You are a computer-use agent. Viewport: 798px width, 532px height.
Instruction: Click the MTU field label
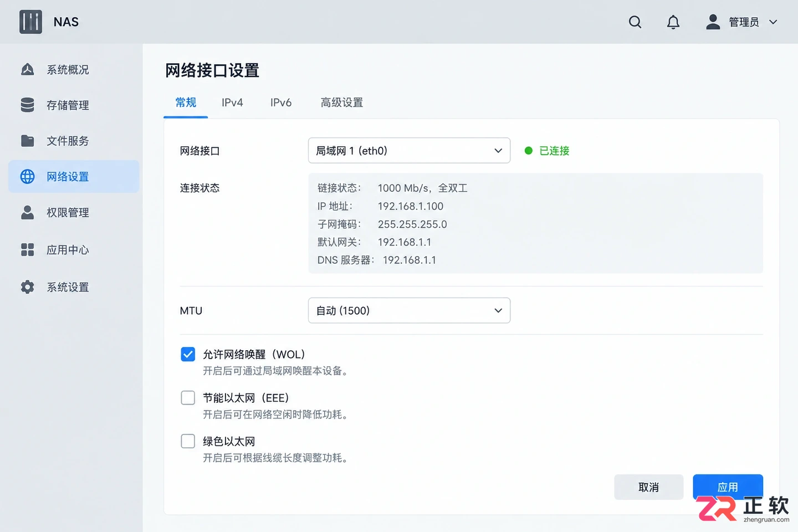click(191, 311)
